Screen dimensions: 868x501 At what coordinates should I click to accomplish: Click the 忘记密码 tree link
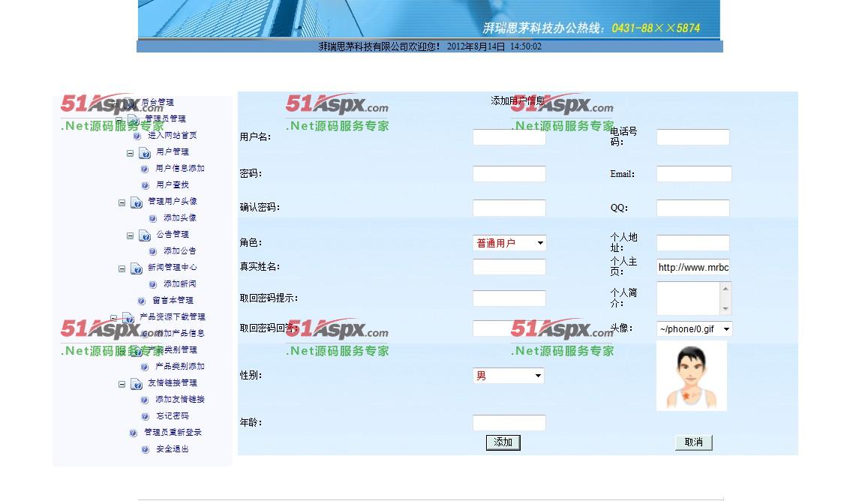click(172, 415)
